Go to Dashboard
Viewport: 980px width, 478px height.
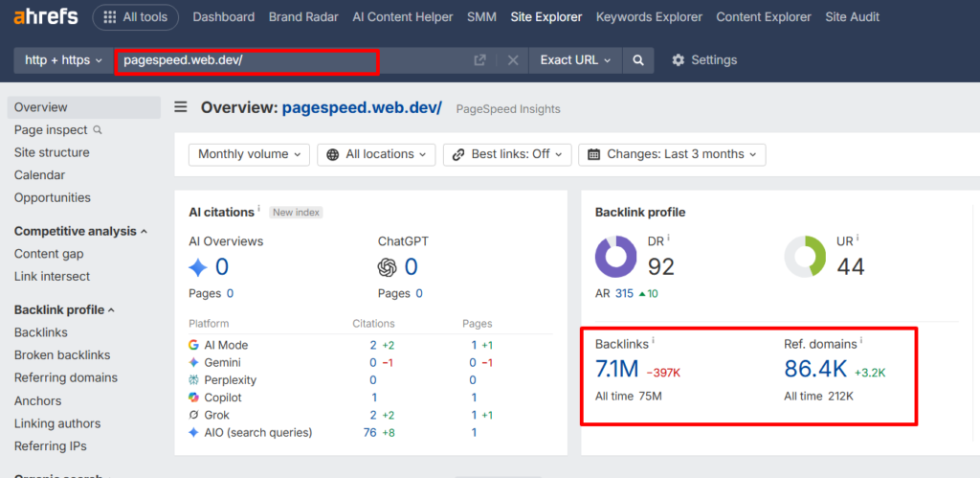[224, 17]
